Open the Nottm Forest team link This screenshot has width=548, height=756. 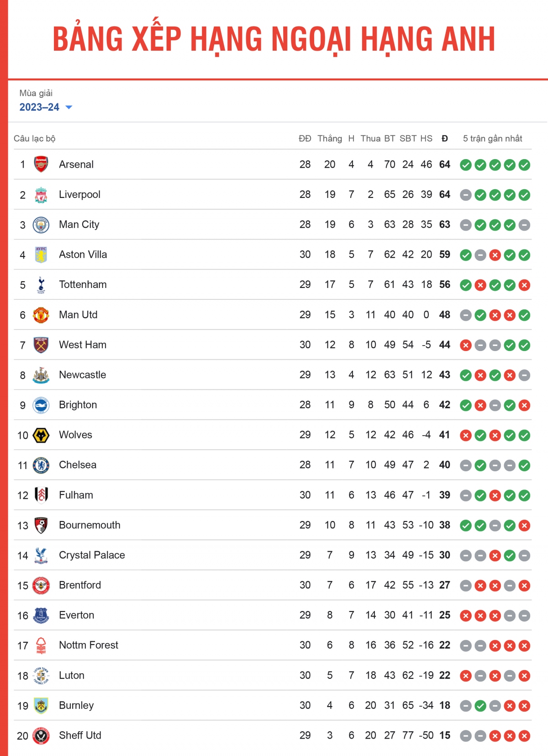[x=89, y=645]
